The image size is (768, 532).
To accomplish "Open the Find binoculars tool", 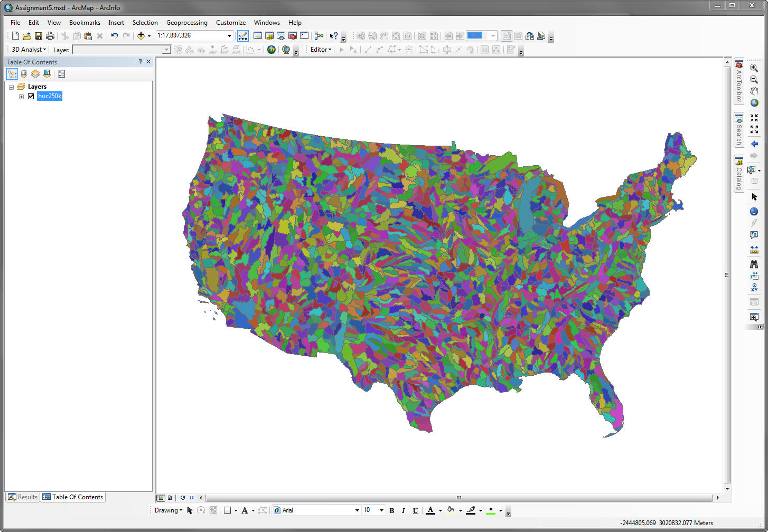I will pyautogui.click(x=754, y=263).
